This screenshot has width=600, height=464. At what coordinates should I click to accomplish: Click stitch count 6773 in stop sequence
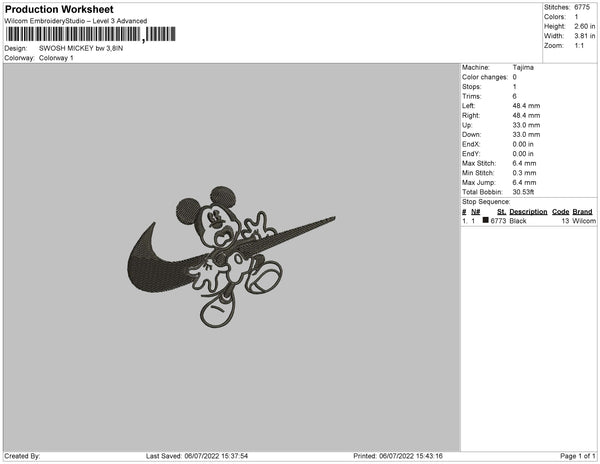(x=498, y=221)
